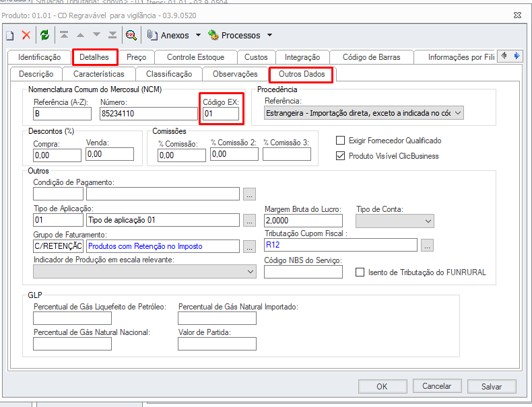
Task: Open the Código de Barras tab
Action: (371, 57)
